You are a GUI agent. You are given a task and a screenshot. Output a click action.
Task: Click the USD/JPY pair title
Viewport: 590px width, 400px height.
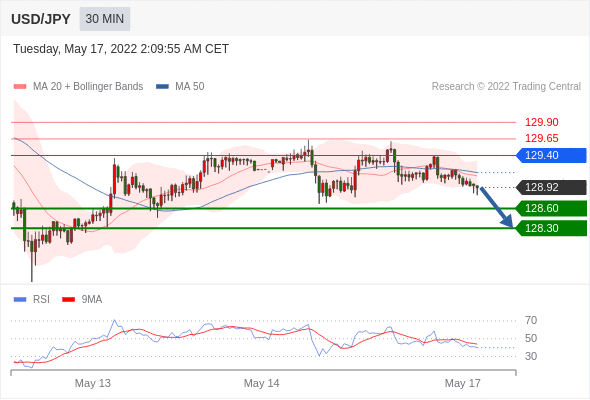pos(41,19)
